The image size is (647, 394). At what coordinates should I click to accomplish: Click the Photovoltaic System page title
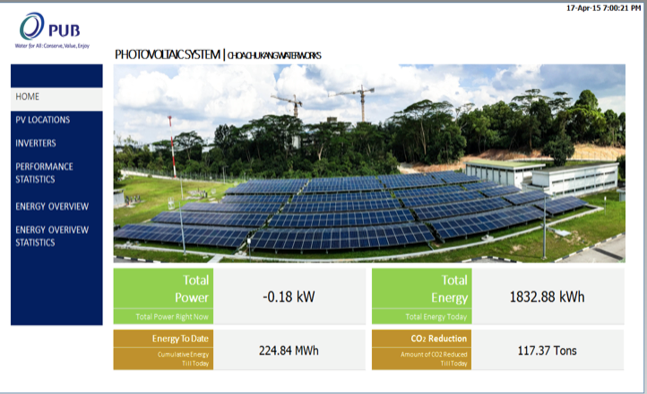coord(218,54)
